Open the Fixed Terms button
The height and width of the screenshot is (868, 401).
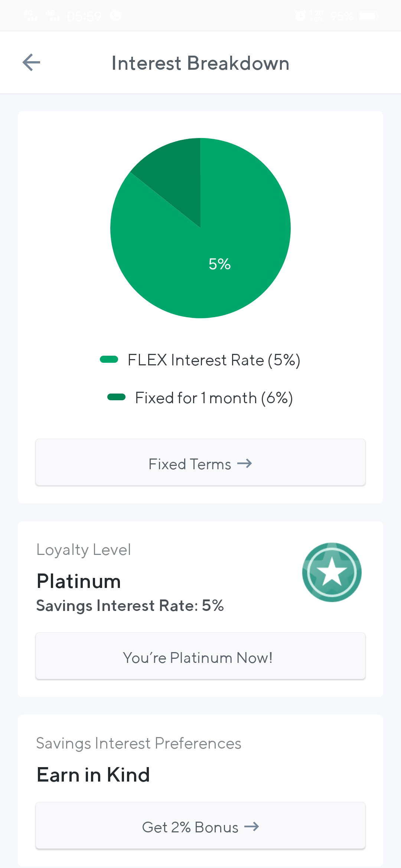[x=200, y=463]
